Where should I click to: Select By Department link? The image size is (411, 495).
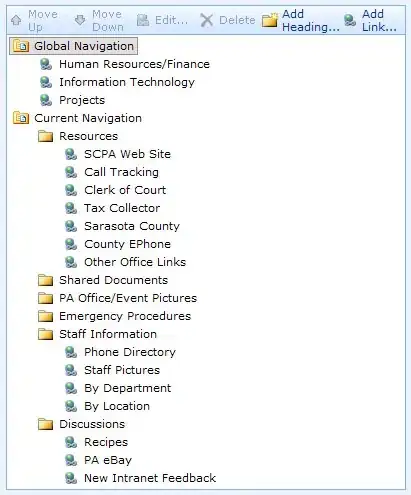tap(127, 388)
